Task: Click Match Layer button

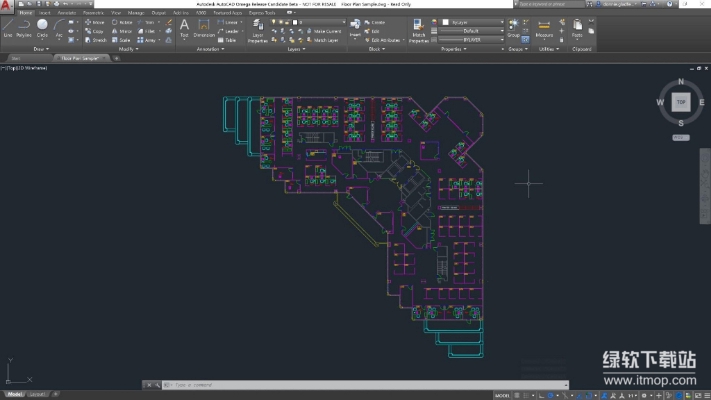Action: coord(322,40)
